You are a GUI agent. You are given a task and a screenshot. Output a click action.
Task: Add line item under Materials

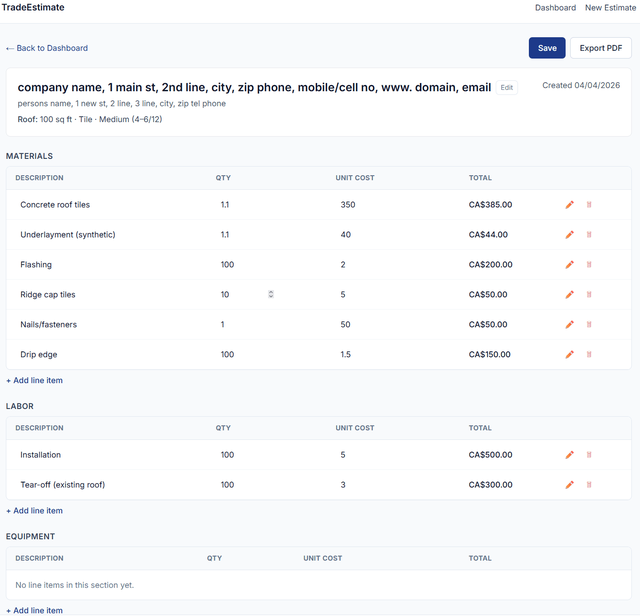(35, 380)
